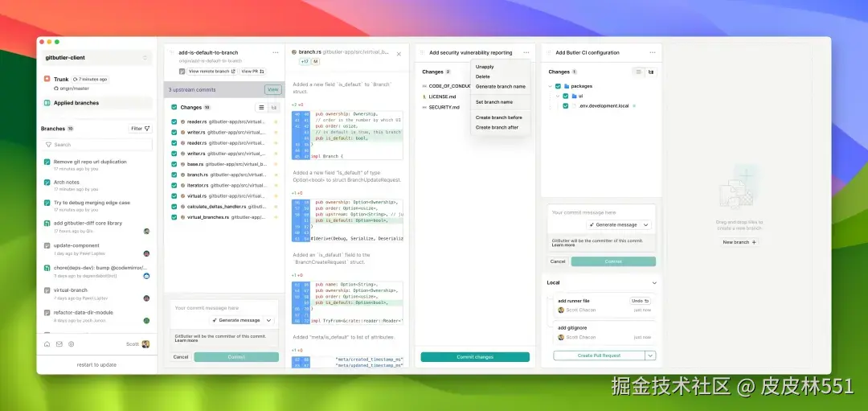Click the New branch button
The width and height of the screenshot is (868, 411).
coord(739,242)
